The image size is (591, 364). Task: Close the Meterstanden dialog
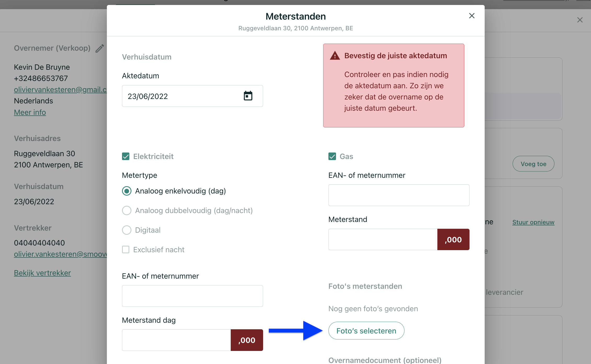(x=472, y=16)
